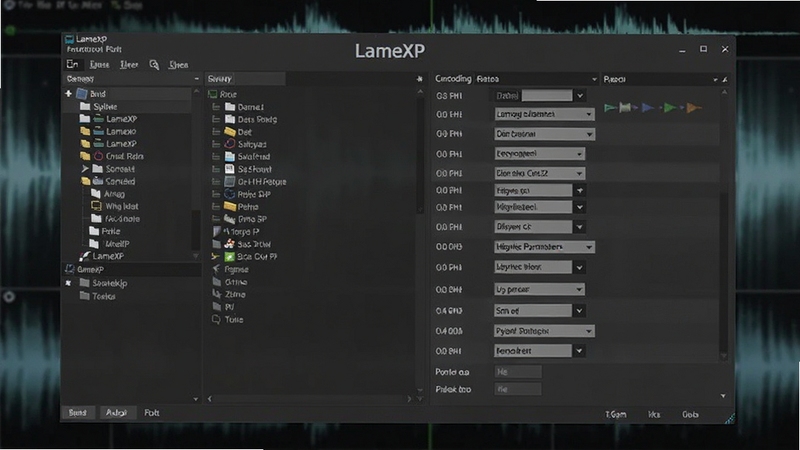Open the Up pencar dropdown
Image resolution: width=800 pixels, height=450 pixels.
click(x=539, y=289)
